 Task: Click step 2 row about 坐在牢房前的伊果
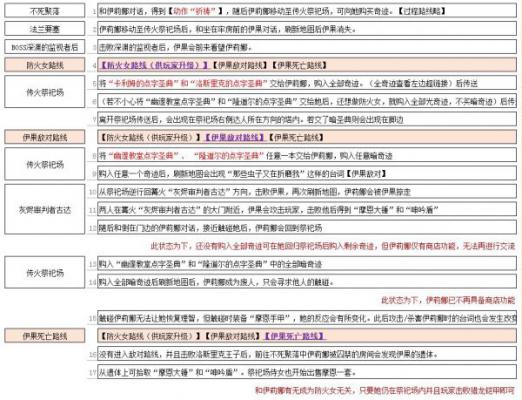point(307,29)
